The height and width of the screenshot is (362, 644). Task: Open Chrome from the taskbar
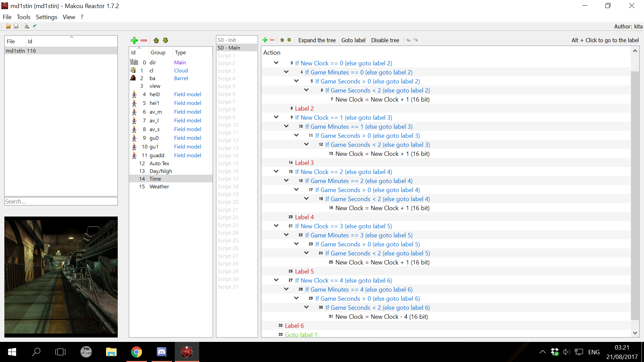137,352
